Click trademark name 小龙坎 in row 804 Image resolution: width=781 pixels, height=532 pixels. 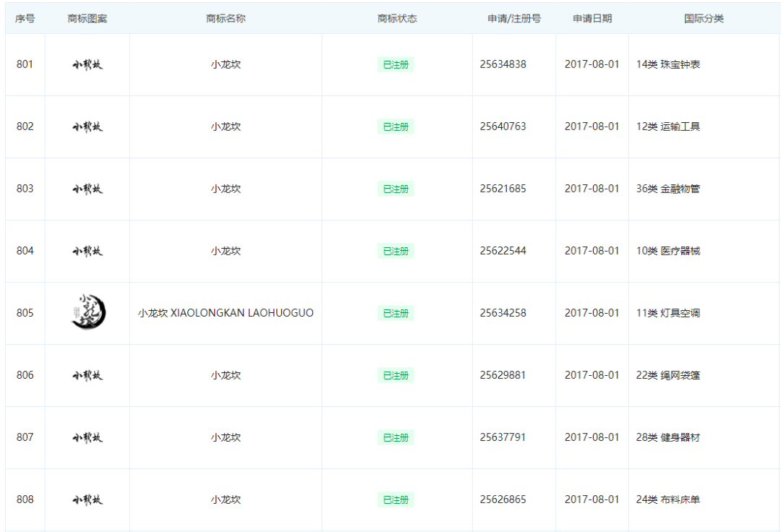pos(226,252)
